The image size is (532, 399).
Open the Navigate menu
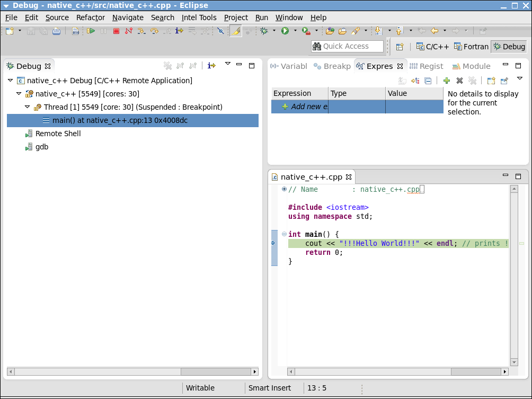[128, 17]
